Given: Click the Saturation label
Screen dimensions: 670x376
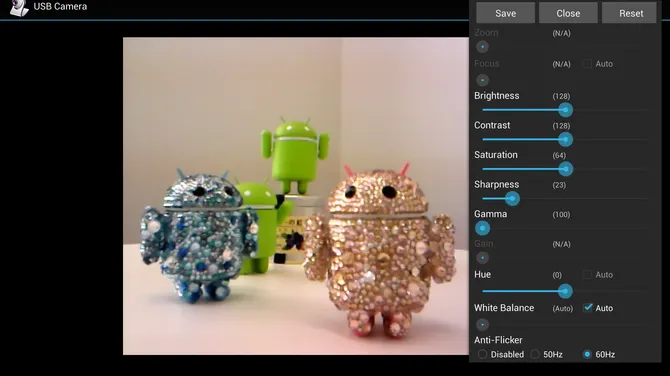Looking at the screenshot, I should pos(496,155).
